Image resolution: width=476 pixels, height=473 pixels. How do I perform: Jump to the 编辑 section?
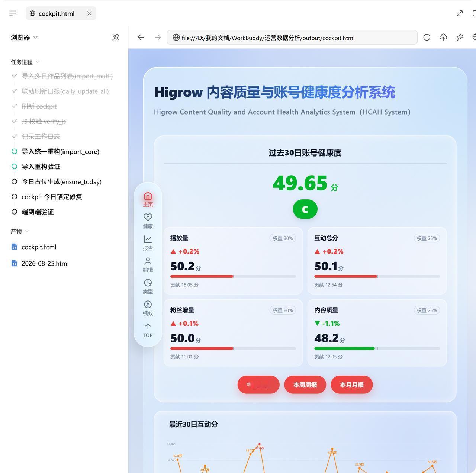pyautogui.click(x=148, y=264)
